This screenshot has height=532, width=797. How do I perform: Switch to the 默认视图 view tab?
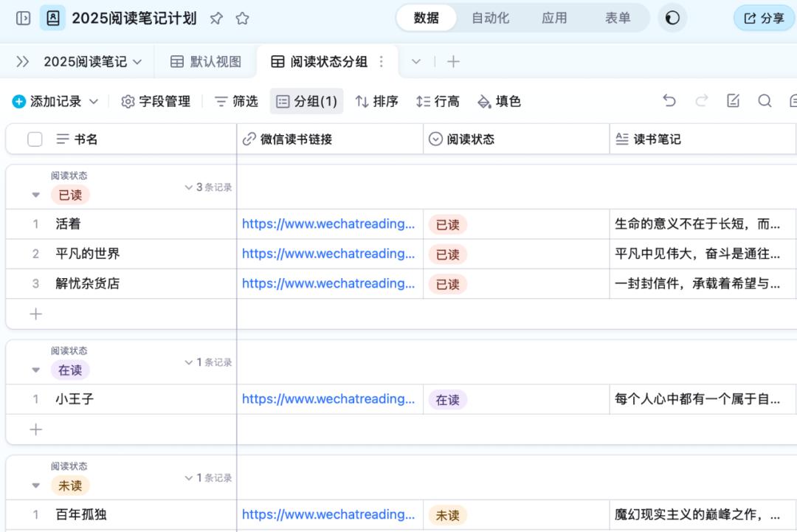204,61
